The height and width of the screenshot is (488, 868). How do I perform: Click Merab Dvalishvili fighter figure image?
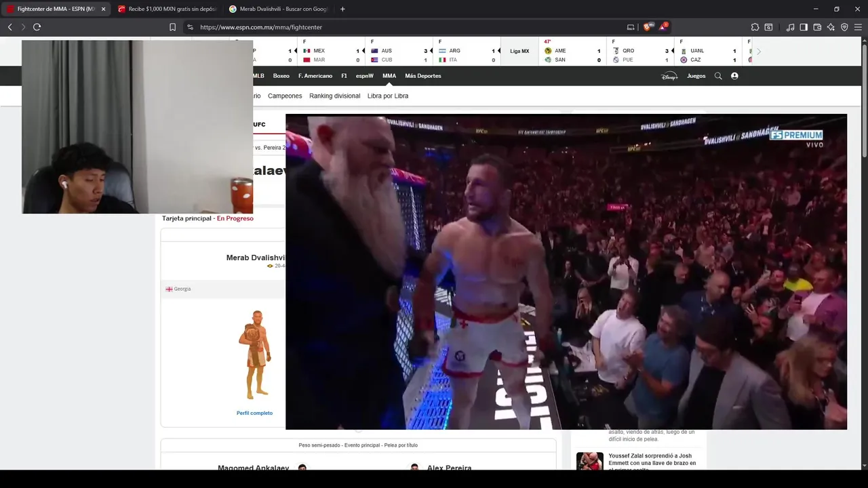coord(256,356)
